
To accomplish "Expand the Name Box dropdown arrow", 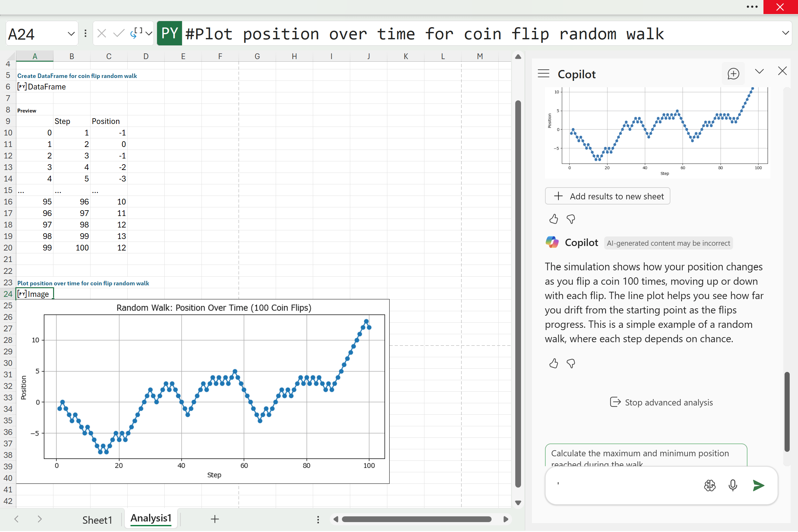I will click(x=71, y=34).
